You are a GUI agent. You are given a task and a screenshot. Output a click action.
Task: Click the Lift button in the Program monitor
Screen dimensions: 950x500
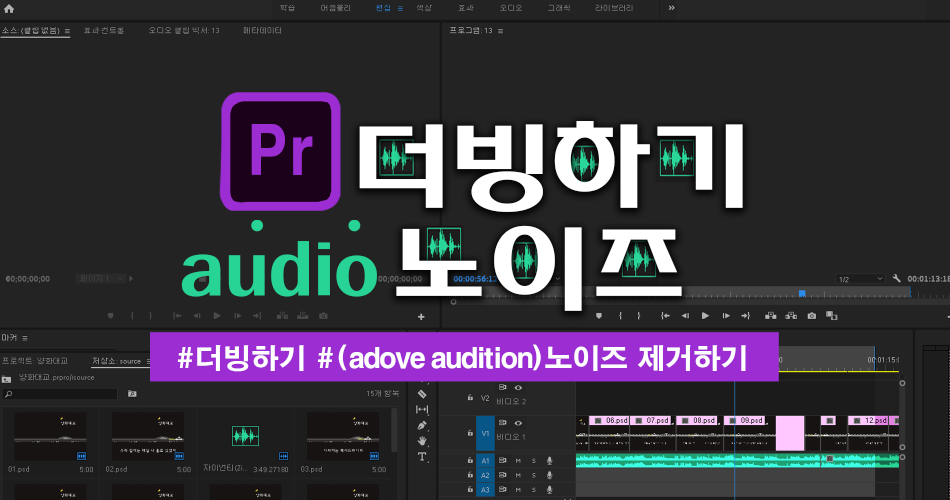(x=771, y=316)
